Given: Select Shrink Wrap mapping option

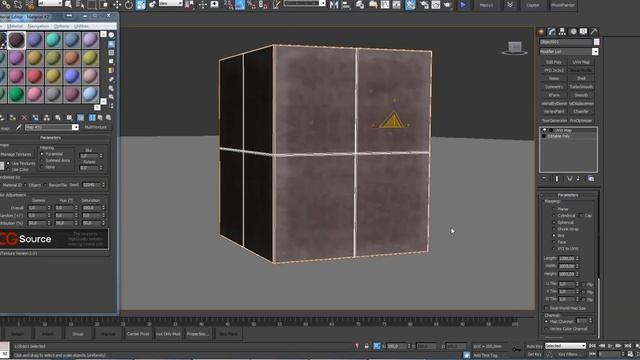Looking at the screenshot, I should [554, 229].
